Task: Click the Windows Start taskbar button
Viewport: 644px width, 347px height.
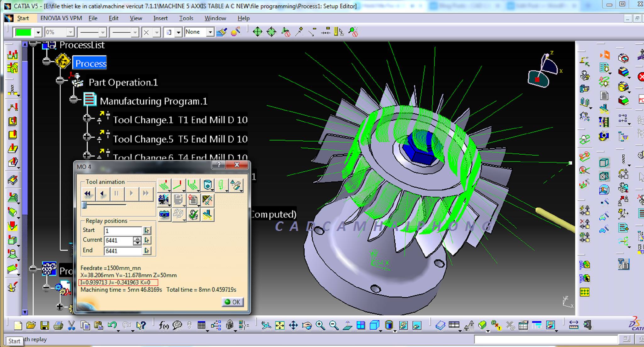Action: pos(14,341)
